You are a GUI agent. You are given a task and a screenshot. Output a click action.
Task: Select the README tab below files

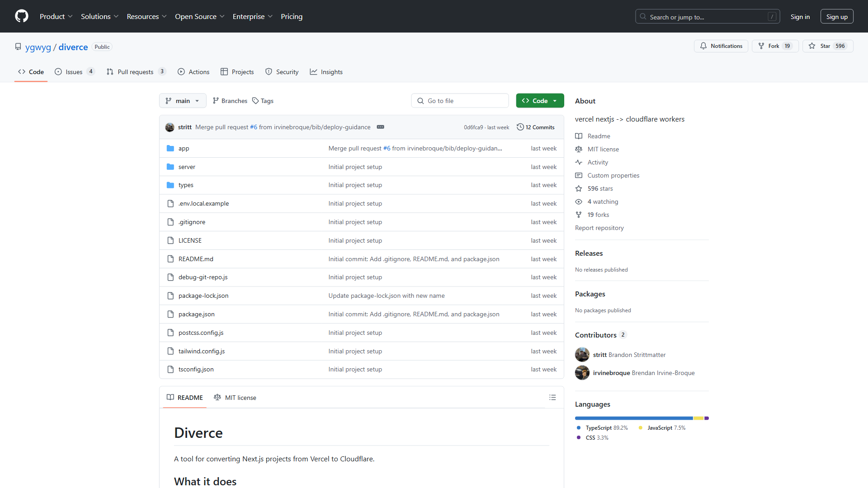point(184,398)
